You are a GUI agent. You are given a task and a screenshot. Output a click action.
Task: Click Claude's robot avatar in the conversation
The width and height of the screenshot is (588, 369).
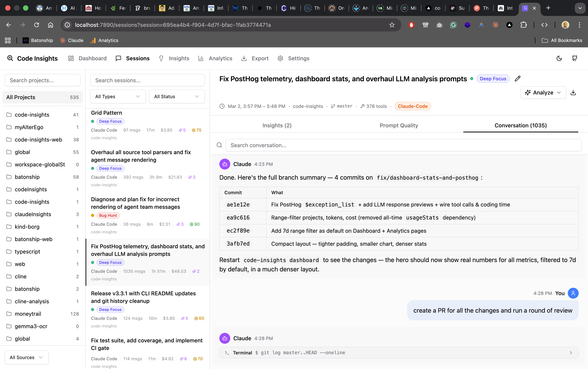[x=225, y=164]
